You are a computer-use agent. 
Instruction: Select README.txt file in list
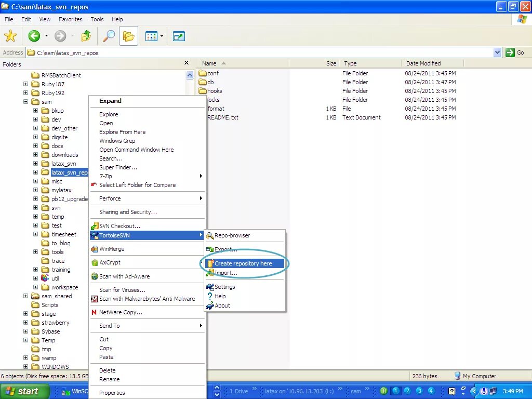[x=223, y=117]
